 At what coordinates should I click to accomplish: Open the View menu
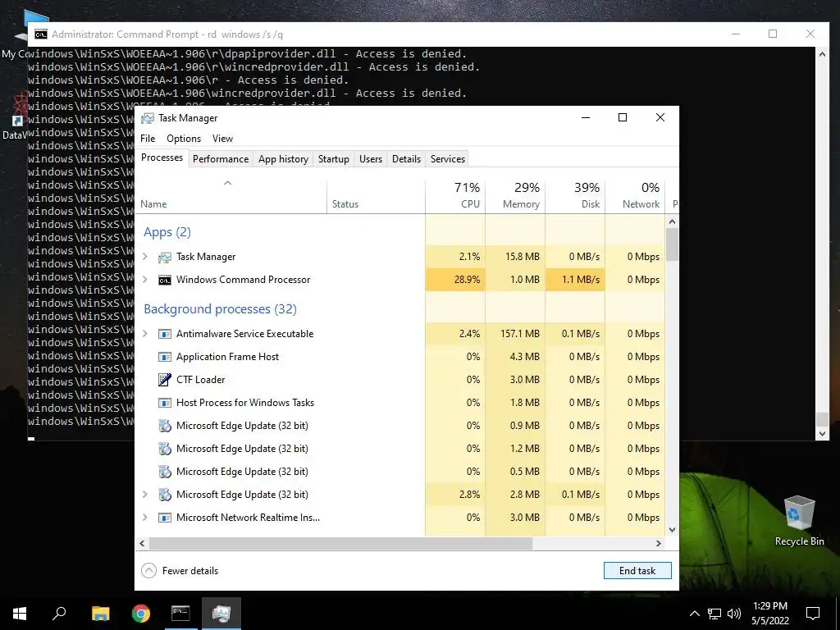coord(222,139)
